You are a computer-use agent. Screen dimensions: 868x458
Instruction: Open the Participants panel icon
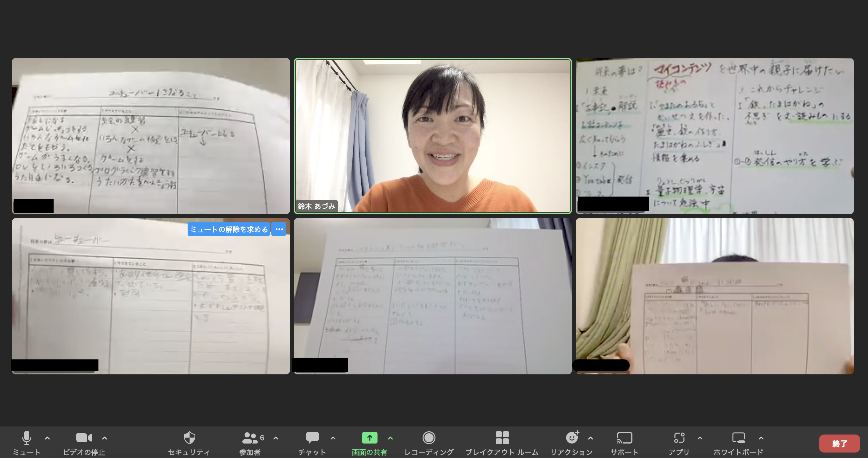[250, 438]
